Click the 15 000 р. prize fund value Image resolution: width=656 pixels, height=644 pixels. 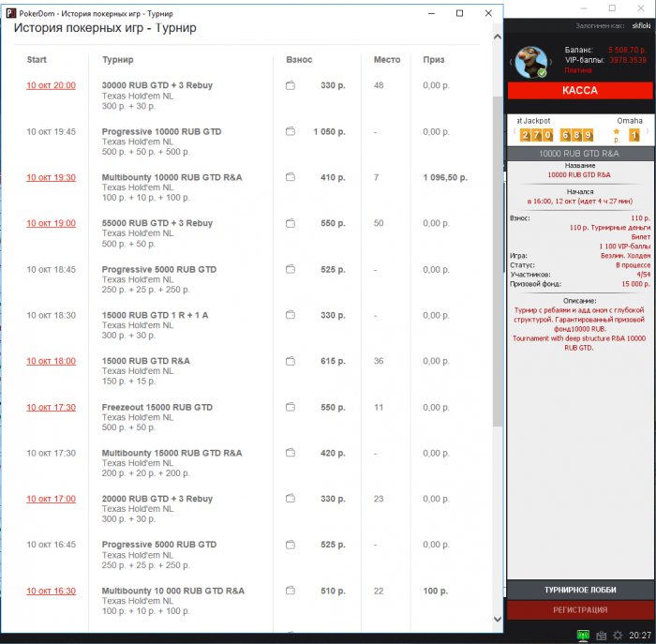coord(635,284)
